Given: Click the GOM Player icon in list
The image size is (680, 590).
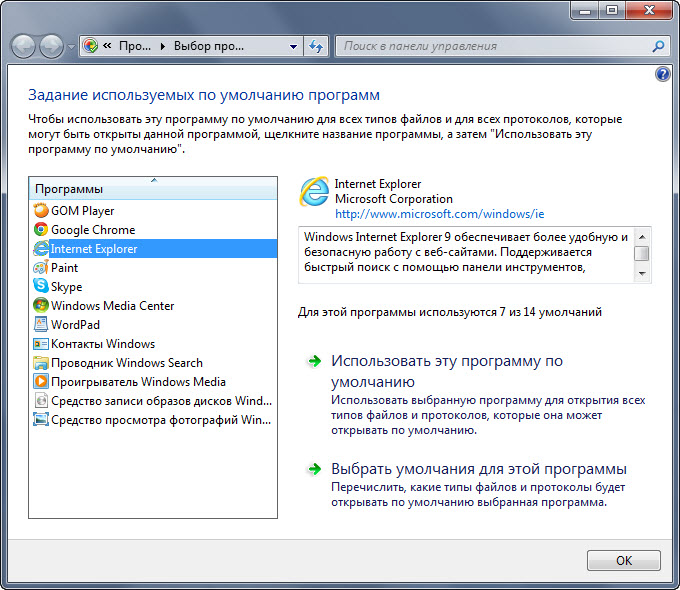Looking at the screenshot, I should coord(41,210).
